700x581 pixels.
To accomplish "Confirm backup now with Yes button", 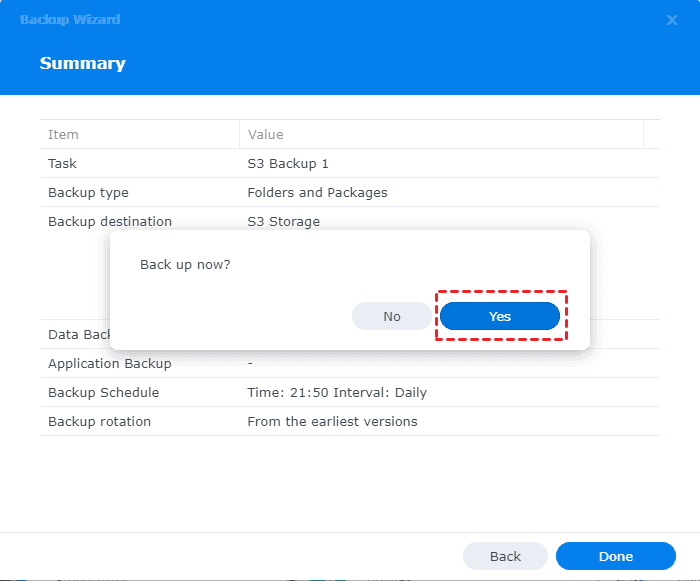I will (500, 316).
